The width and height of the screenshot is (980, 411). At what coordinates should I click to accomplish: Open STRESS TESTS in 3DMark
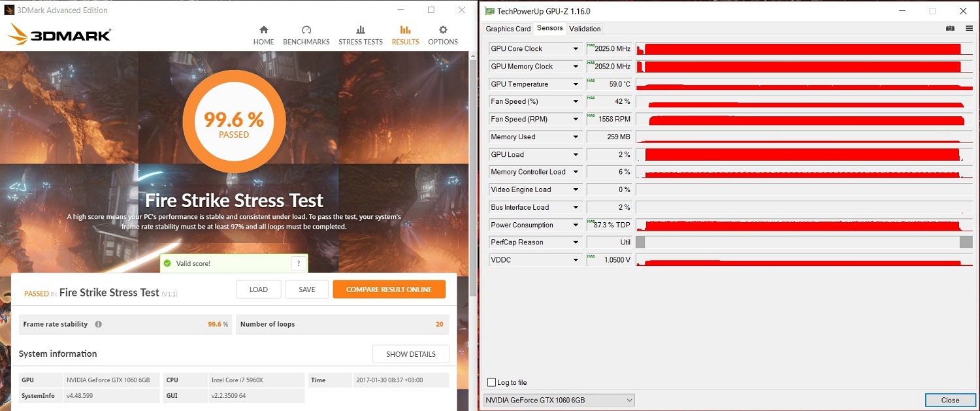360,35
